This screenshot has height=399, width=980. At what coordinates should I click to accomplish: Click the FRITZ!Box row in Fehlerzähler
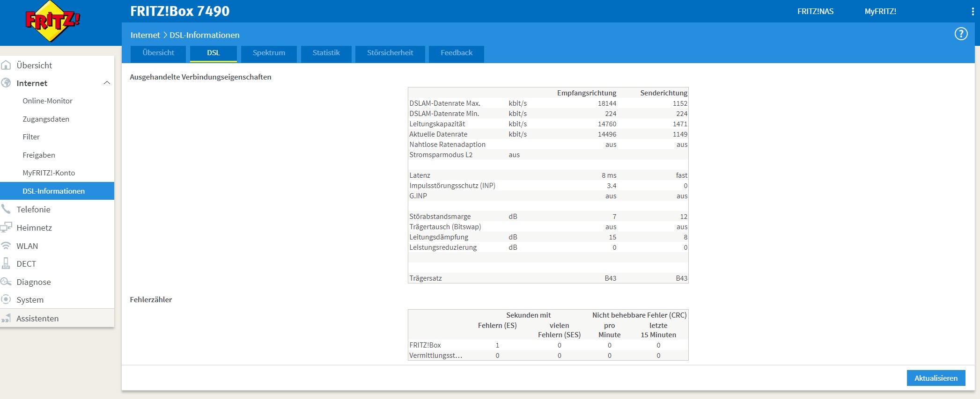548,345
